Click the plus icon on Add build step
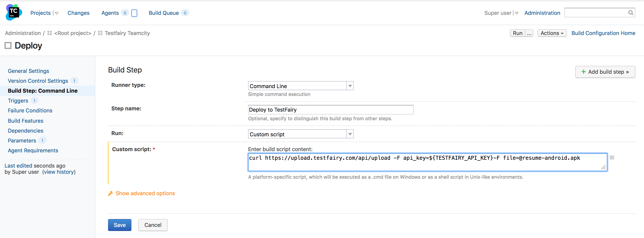Image resolution: width=644 pixels, height=238 pixels. click(584, 72)
